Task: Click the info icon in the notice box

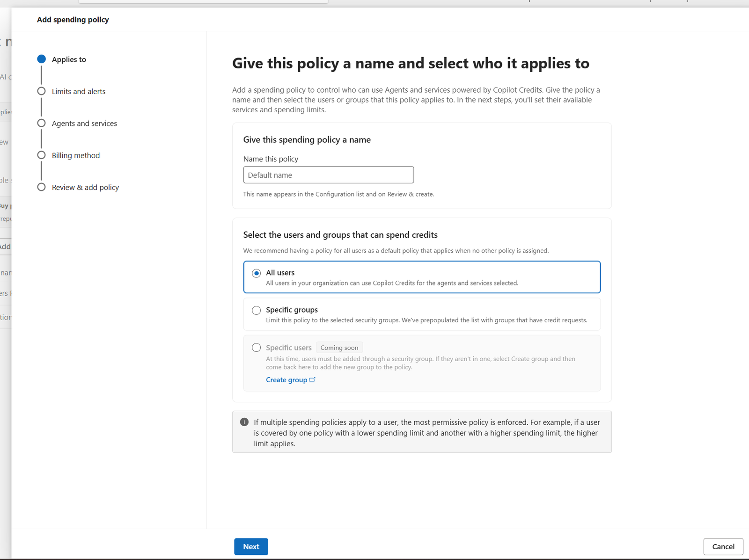Action: tap(244, 422)
